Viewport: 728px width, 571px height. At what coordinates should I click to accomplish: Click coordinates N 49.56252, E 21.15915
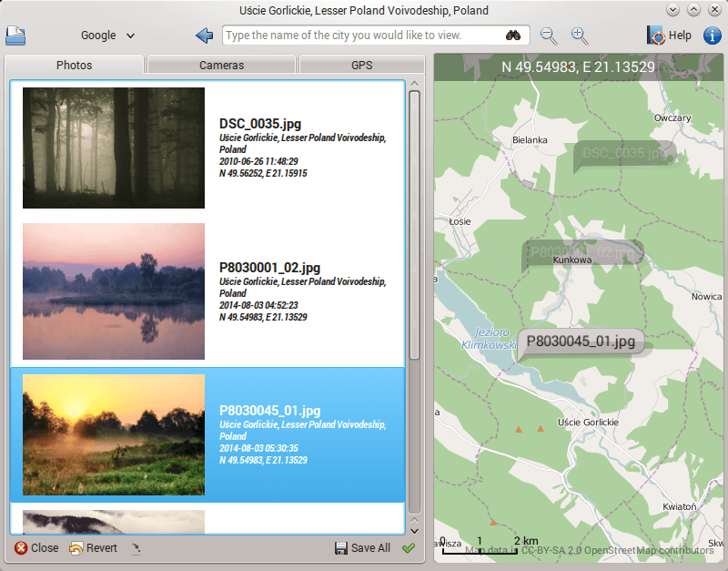coord(263,173)
